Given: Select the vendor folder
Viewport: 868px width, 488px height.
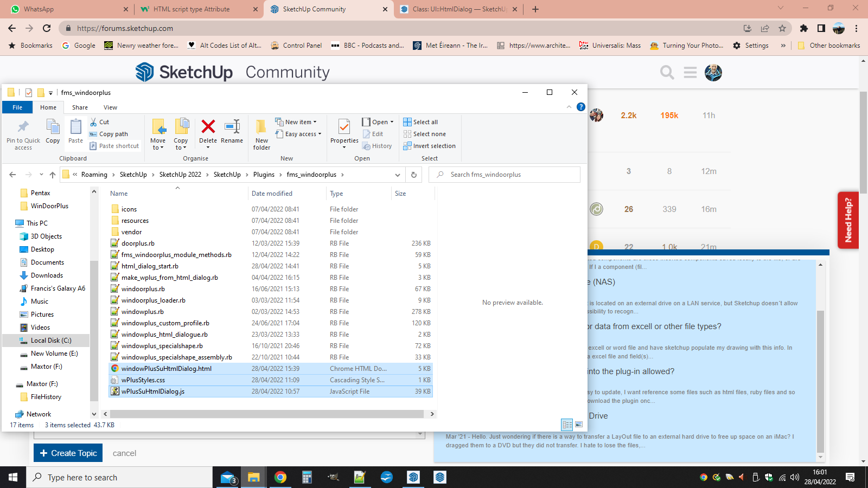Looking at the screenshot, I should 271,232.
